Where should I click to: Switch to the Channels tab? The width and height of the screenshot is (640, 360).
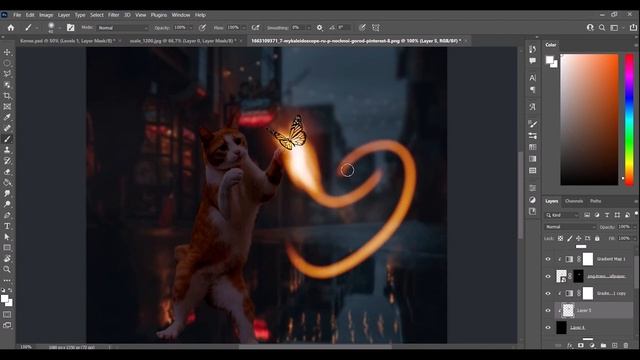tap(574, 201)
